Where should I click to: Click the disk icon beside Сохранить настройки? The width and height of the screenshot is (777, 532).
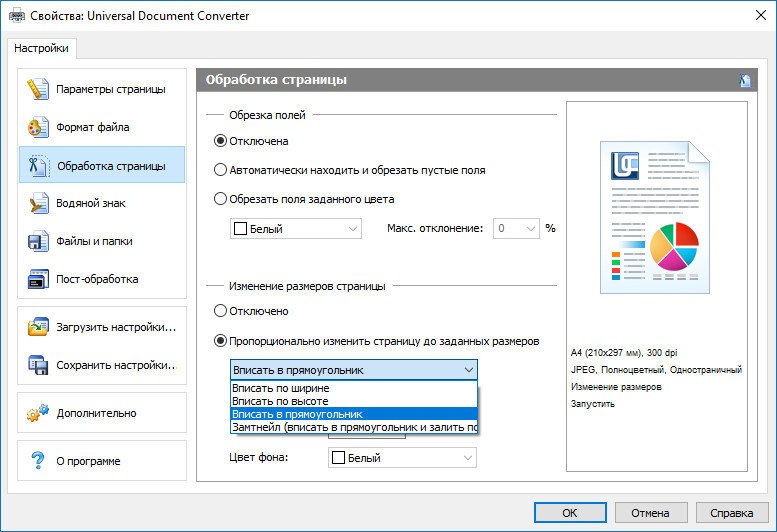click(38, 365)
